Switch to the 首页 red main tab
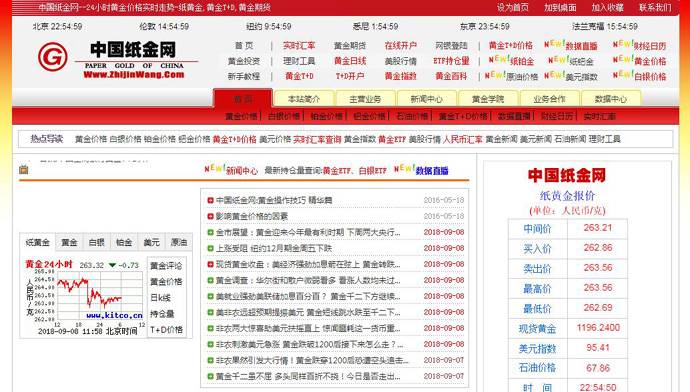Image resolution: width=690 pixels, height=392 pixels. [243, 99]
